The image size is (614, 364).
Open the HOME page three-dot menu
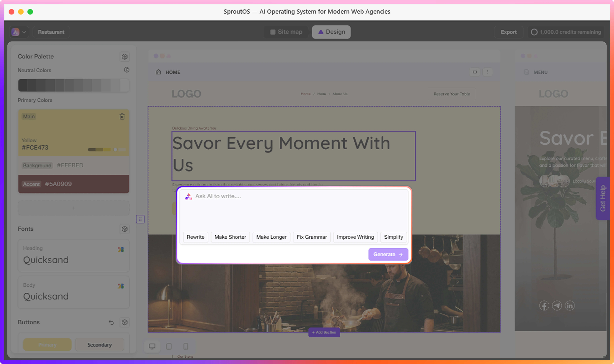click(x=488, y=72)
